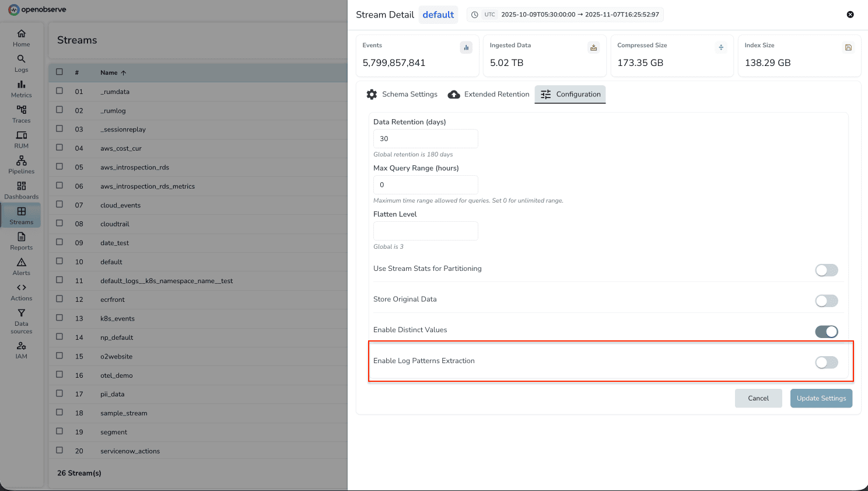Open the Logs search icon in sidebar

pos(21,59)
